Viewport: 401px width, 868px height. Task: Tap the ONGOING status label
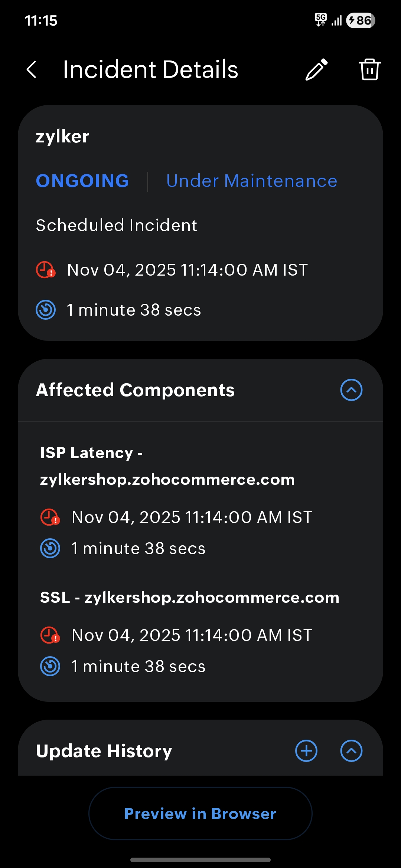click(82, 181)
